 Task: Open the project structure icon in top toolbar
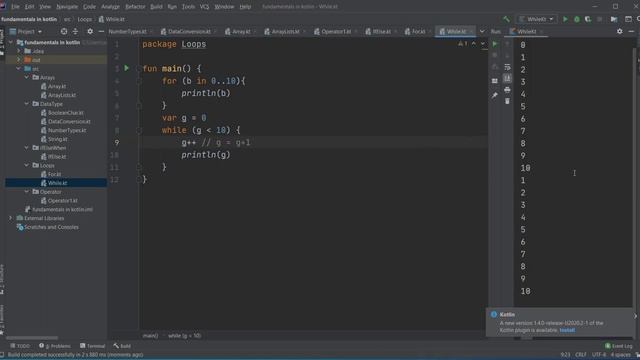point(614,19)
